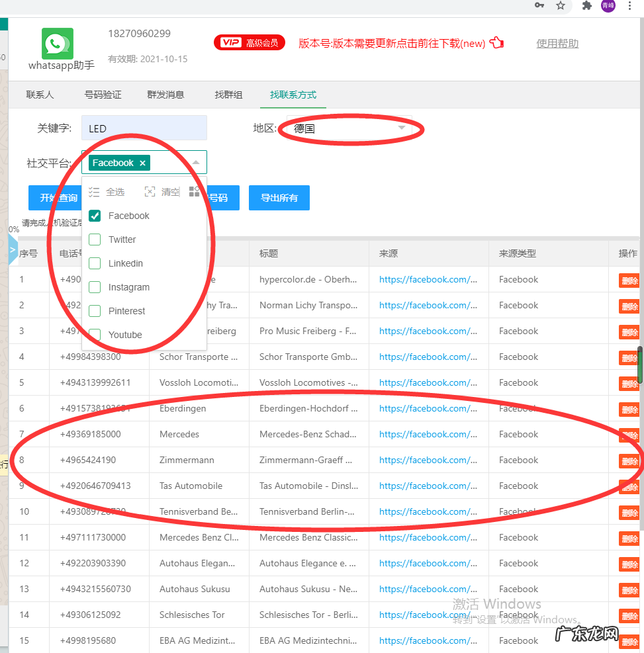Screen dimensions: 644x653
Task: Tick the Linkedin platform checkbox
Action: [x=95, y=263]
